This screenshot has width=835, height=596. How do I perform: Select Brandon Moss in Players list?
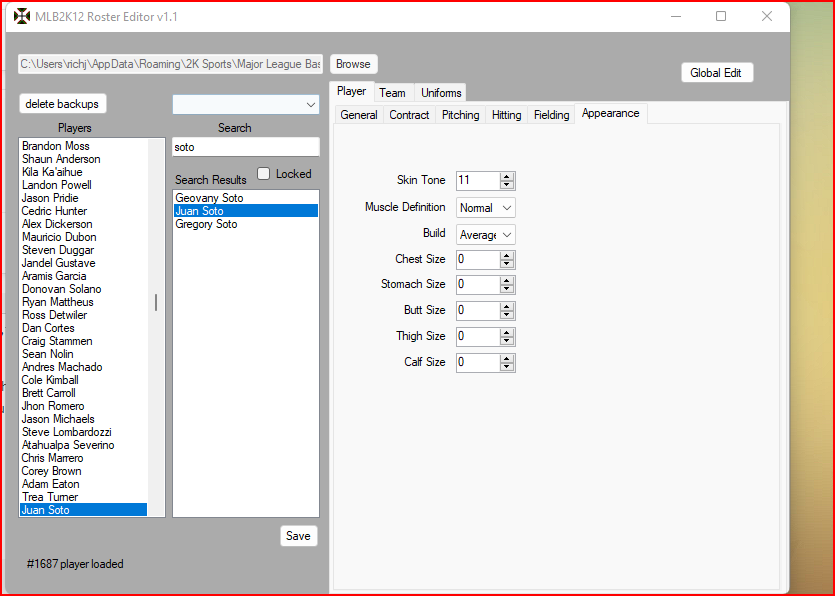84,146
